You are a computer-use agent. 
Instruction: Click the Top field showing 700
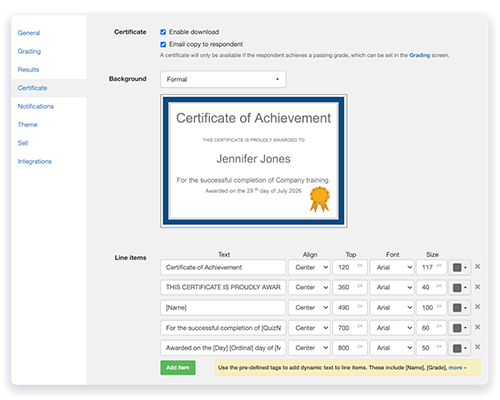(x=350, y=328)
